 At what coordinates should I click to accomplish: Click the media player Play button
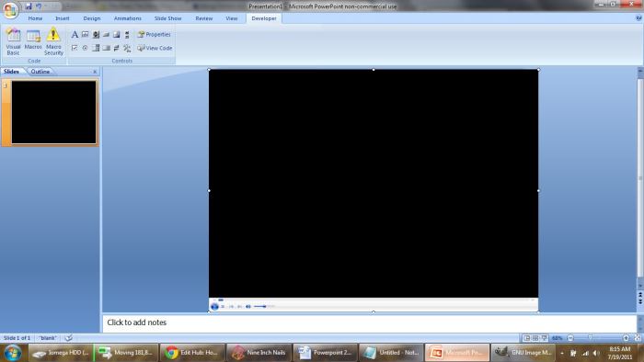214,306
